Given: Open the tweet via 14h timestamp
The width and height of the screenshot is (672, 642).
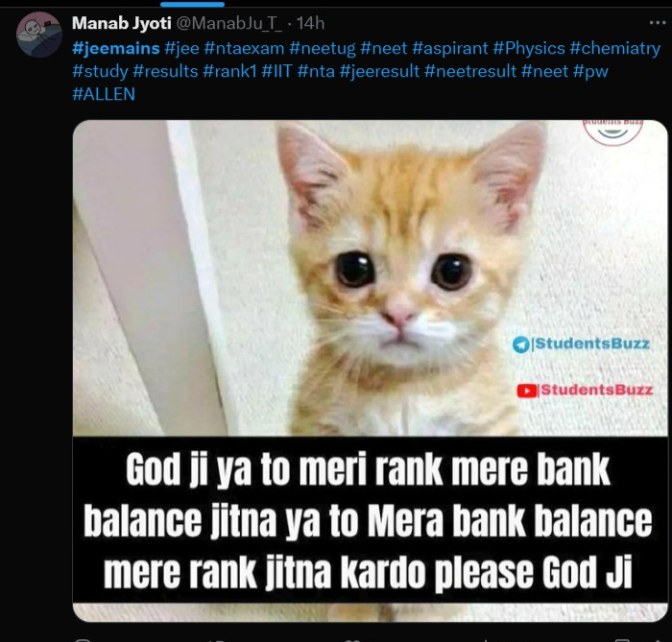Looking at the screenshot, I should [310, 23].
